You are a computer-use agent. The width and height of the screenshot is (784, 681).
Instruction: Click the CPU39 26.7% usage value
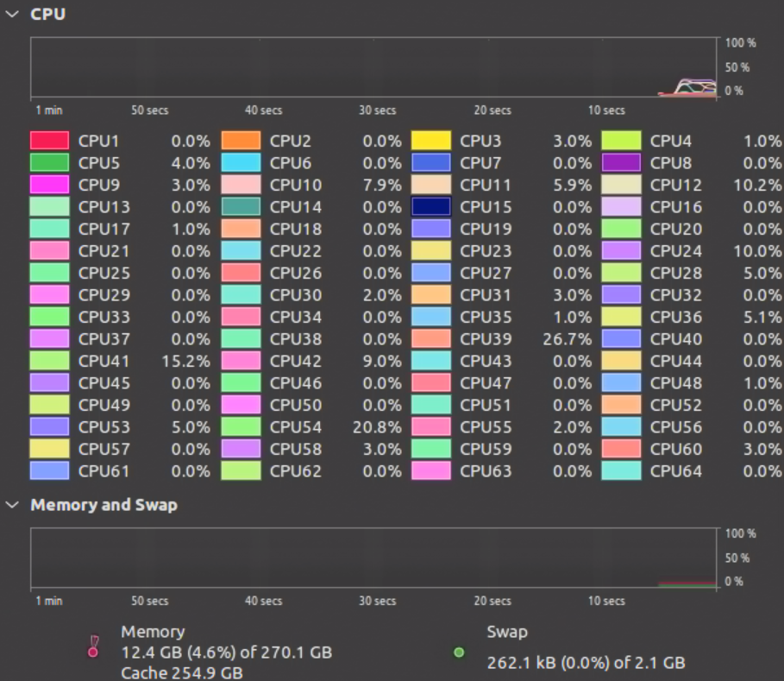click(x=567, y=339)
